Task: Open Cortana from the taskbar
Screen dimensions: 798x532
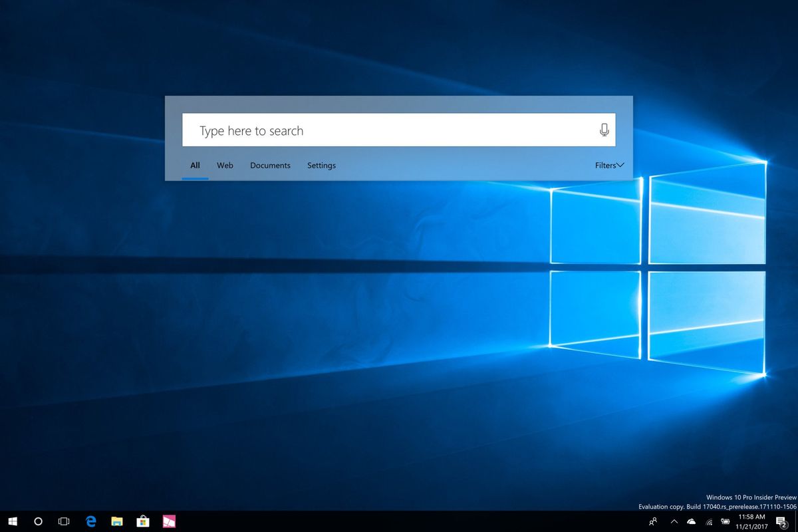Action: tap(38, 521)
